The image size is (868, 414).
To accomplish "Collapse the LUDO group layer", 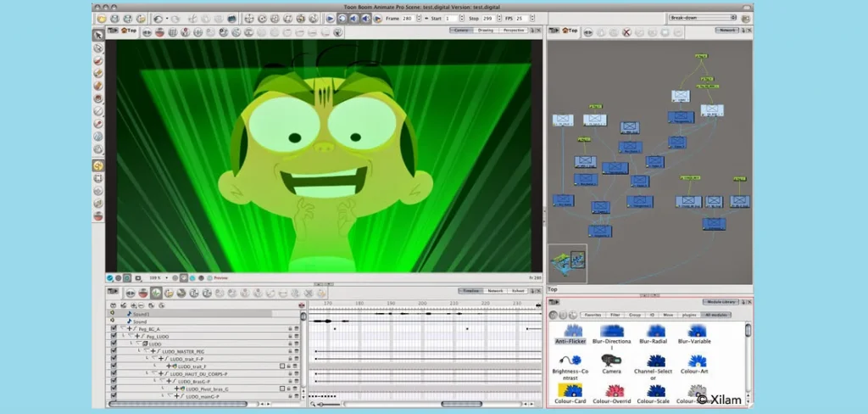I will click(x=139, y=344).
